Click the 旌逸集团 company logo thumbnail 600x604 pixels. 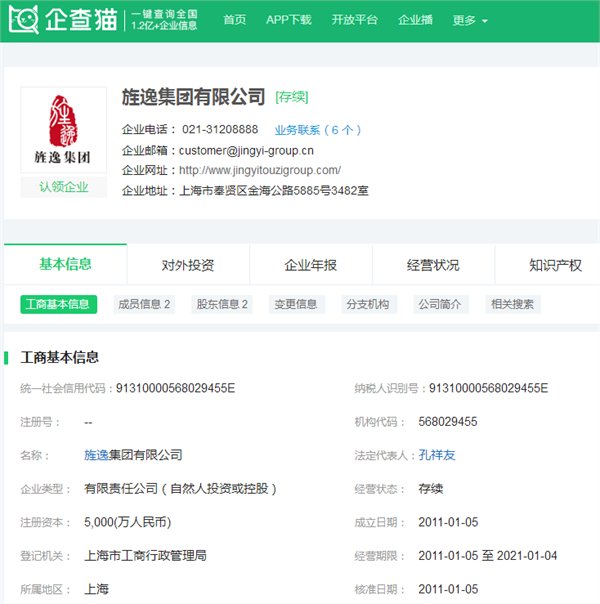point(64,130)
